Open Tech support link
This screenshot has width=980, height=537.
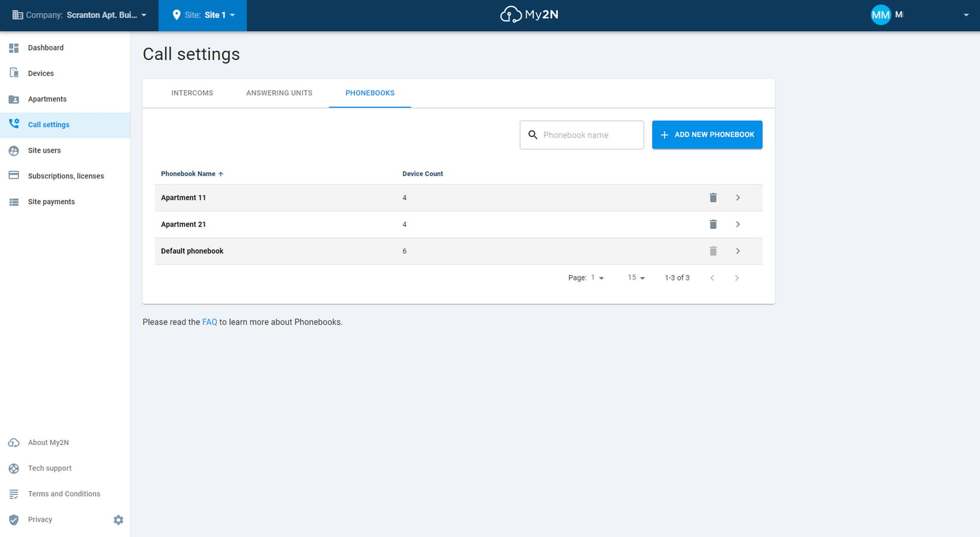coord(49,469)
